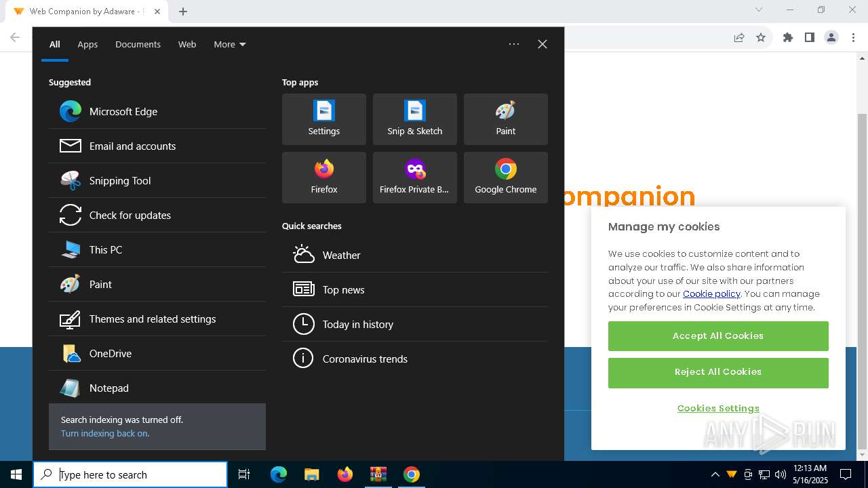Screen dimensions: 868x488
Task: Select the All search tab
Action: point(55,44)
